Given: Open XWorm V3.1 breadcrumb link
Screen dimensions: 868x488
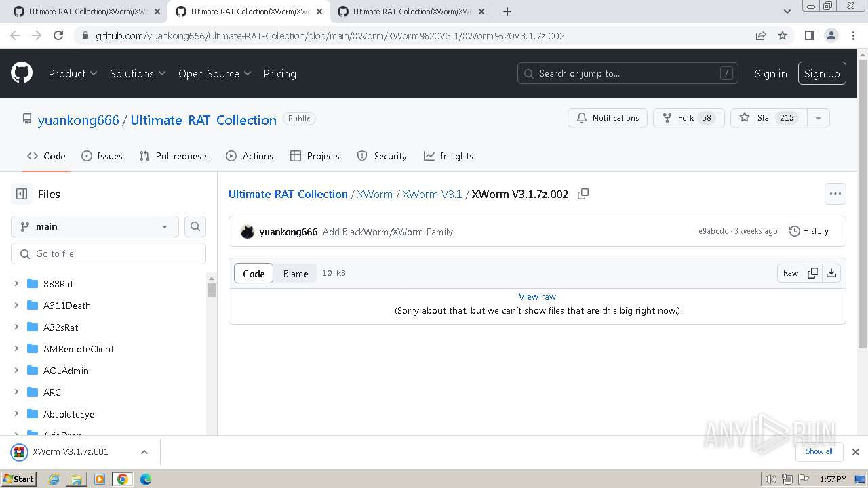Looking at the screenshot, I should click(x=432, y=194).
